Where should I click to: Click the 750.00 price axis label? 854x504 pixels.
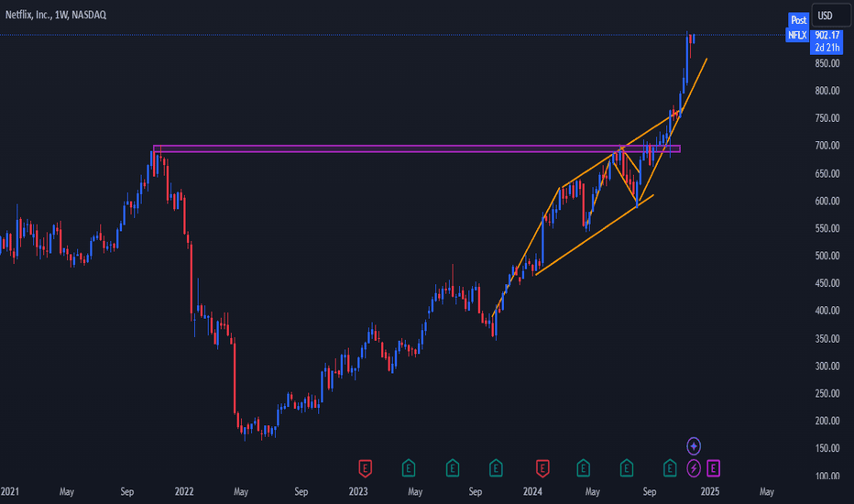827,117
